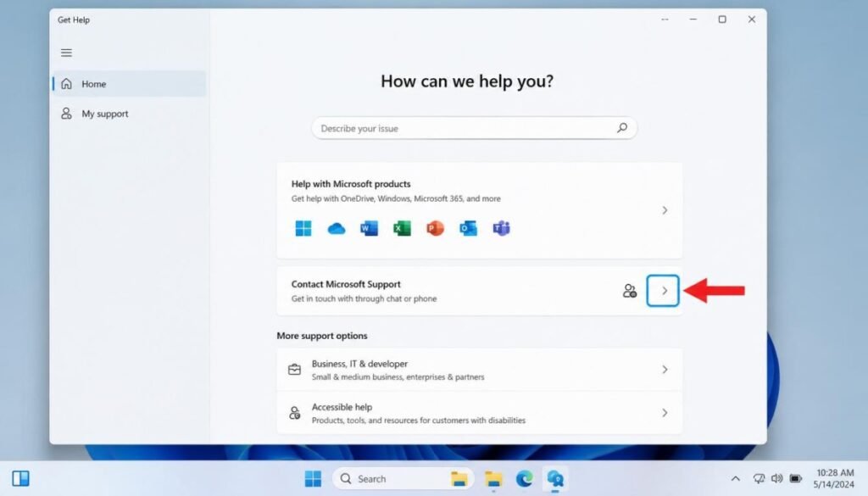Open first File Explorer taskbar icon

point(459,478)
